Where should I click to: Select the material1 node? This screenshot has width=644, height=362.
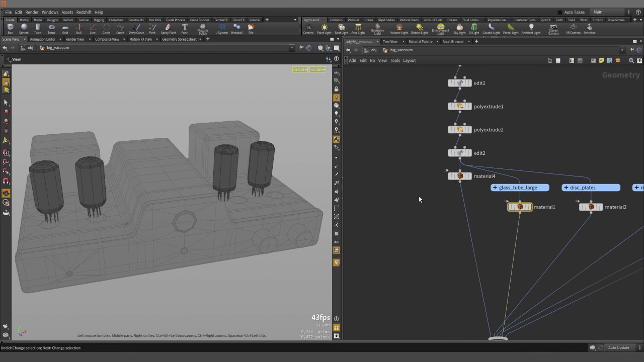(x=520, y=207)
